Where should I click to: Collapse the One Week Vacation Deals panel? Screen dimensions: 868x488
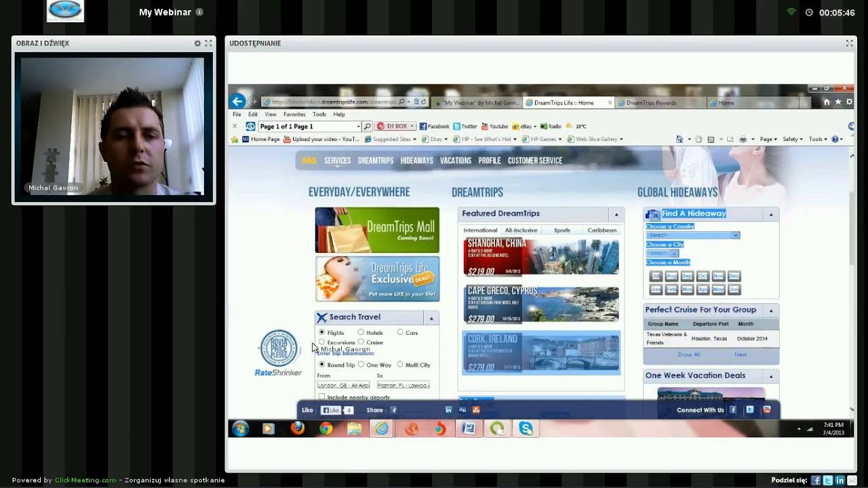(x=771, y=376)
